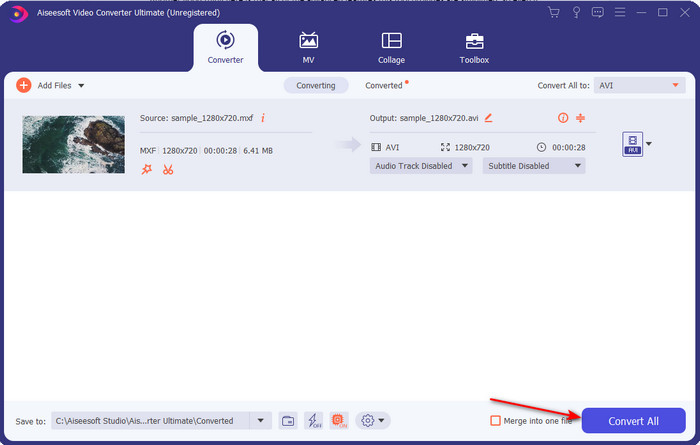700x445 pixels.
Task: Click the compress video icon
Action: [580, 118]
